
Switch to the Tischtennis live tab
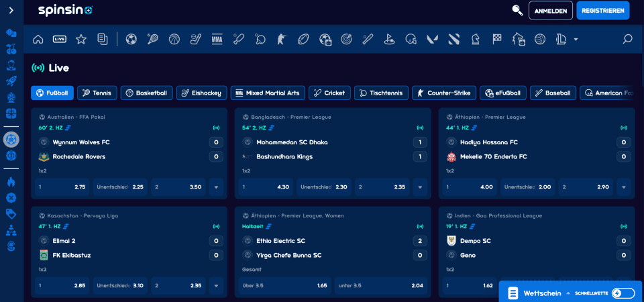381,93
